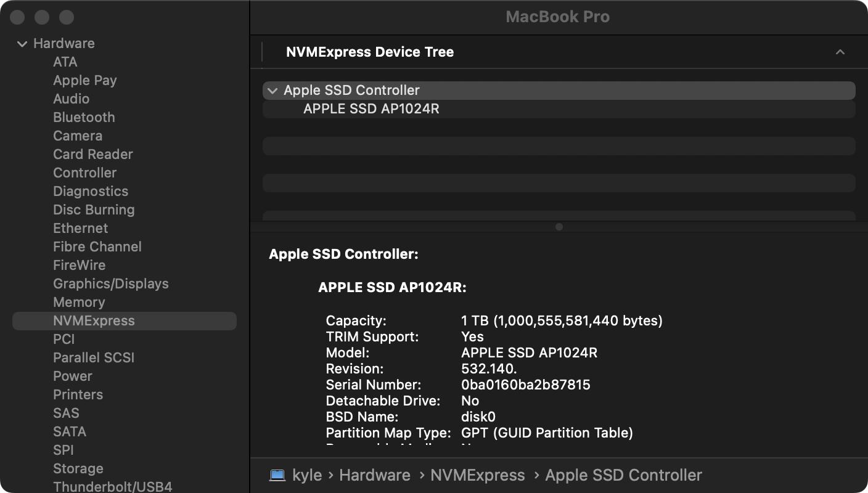Select the APPLE SSD AP1024R device row

(559, 109)
